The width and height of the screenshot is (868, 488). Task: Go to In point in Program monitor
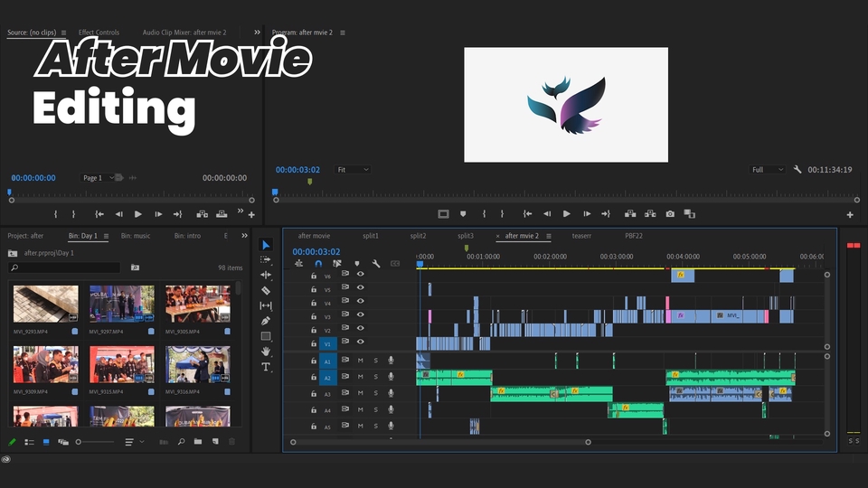click(527, 214)
